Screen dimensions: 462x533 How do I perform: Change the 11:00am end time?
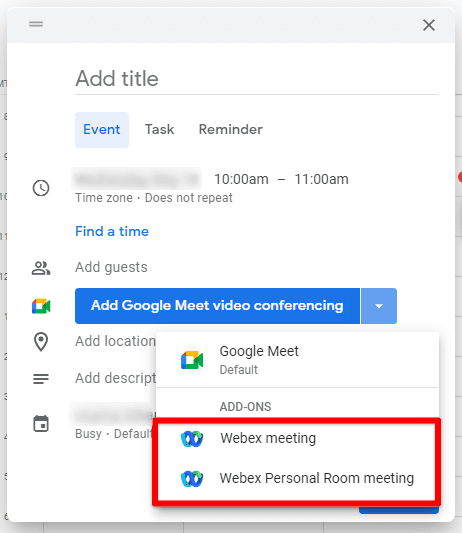point(321,179)
